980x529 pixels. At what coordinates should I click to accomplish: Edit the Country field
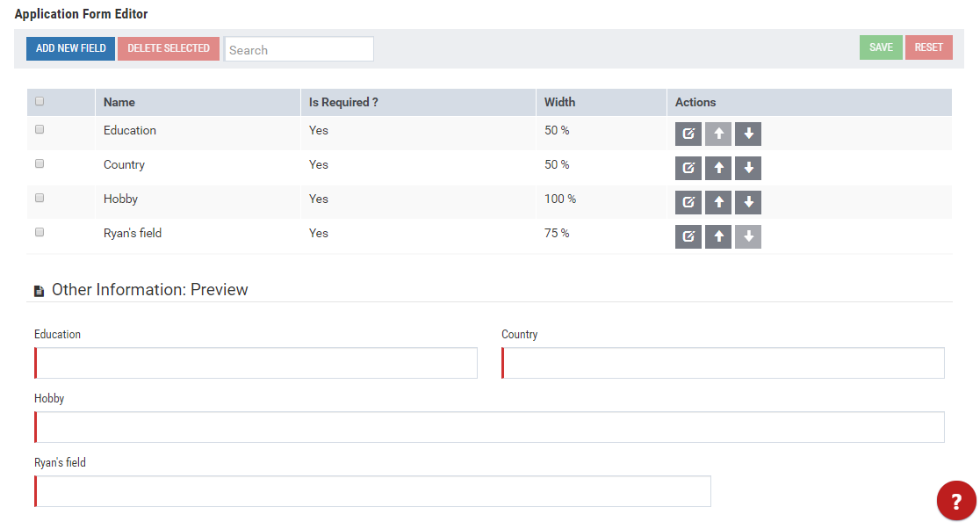click(688, 168)
